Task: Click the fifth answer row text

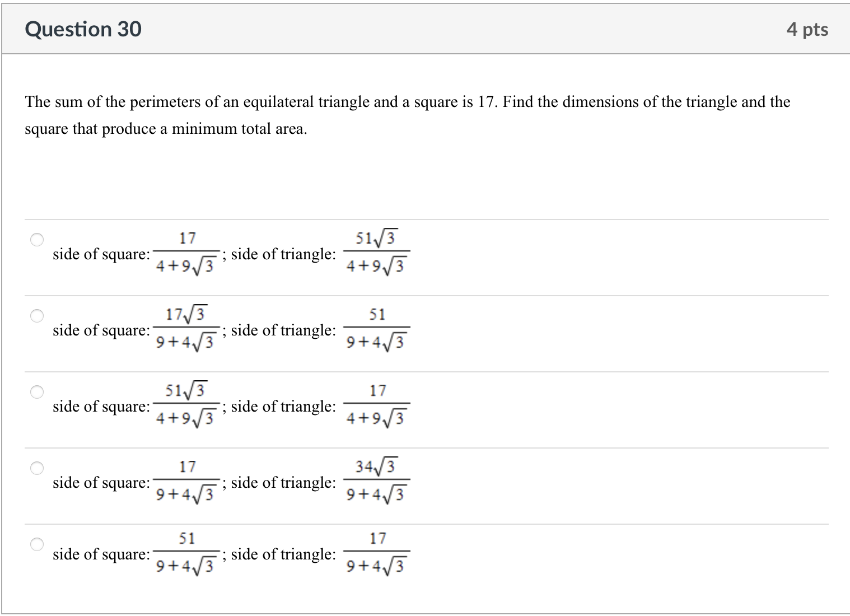Action: pos(100,554)
